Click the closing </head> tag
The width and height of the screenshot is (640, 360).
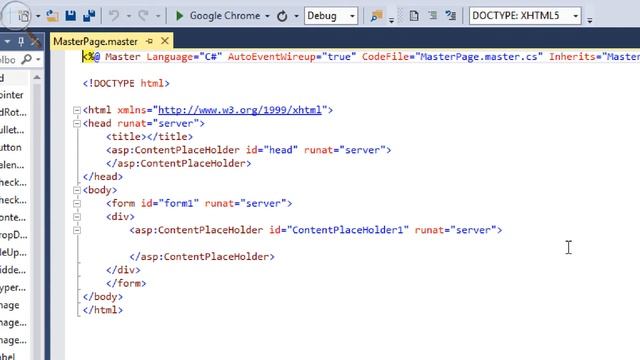[103, 177]
